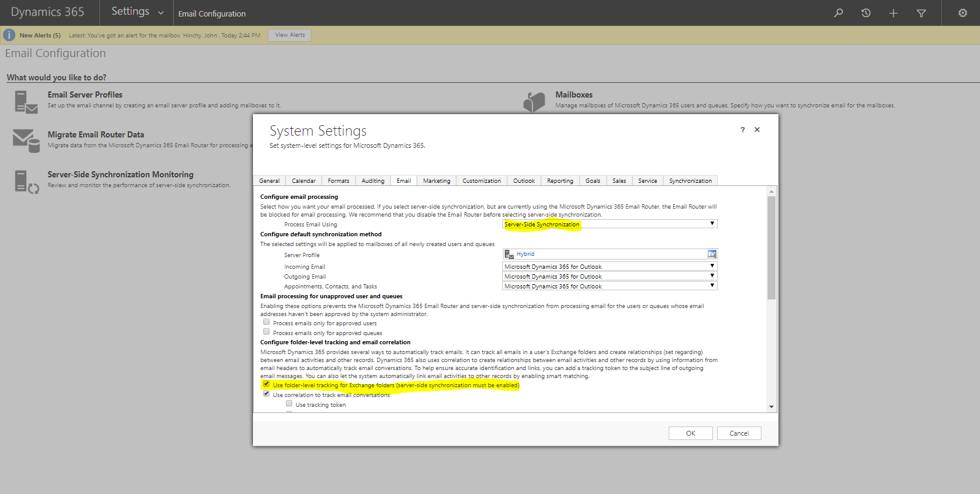This screenshot has width=980, height=494.
Task: Switch to the Marketing tab
Action: coord(437,180)
